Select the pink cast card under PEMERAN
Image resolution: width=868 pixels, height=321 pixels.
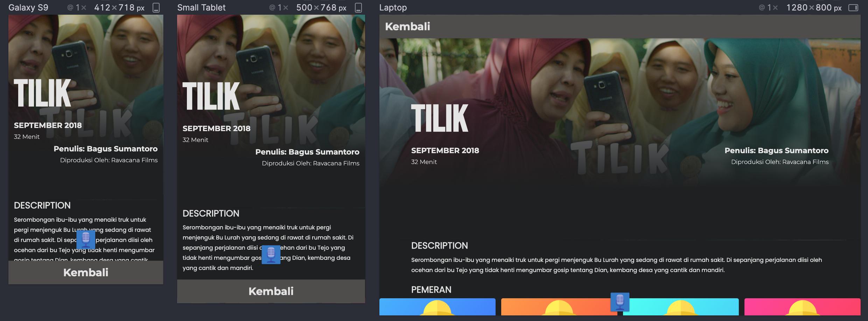tap(802, 307)
